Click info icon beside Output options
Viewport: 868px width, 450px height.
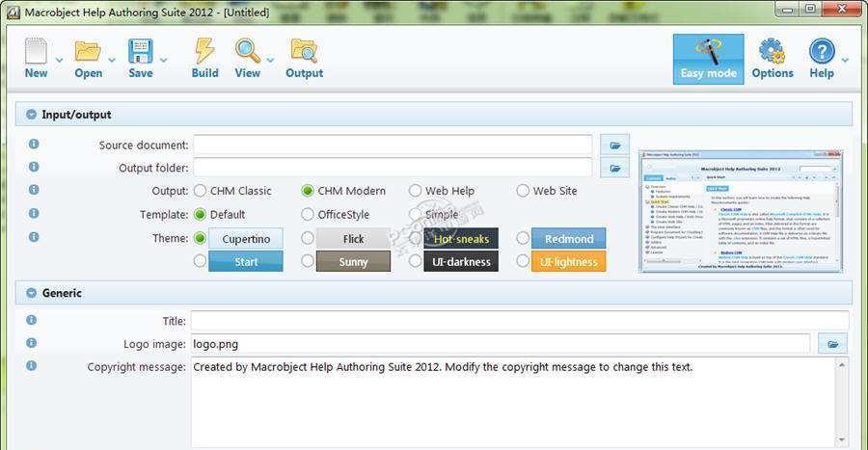coord(34,190)
